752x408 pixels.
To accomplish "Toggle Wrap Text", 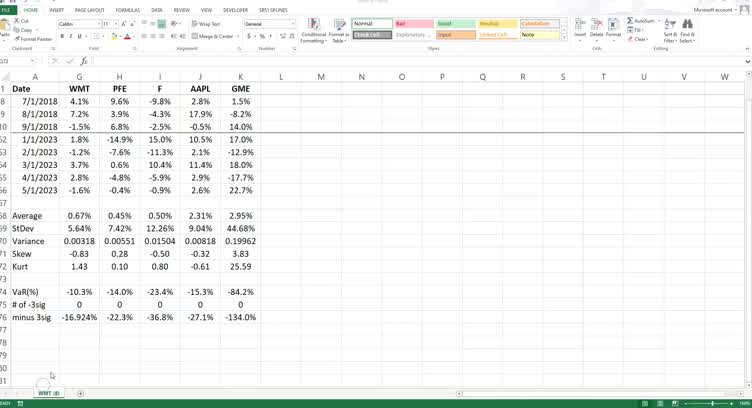I will [x=206, y=23].
